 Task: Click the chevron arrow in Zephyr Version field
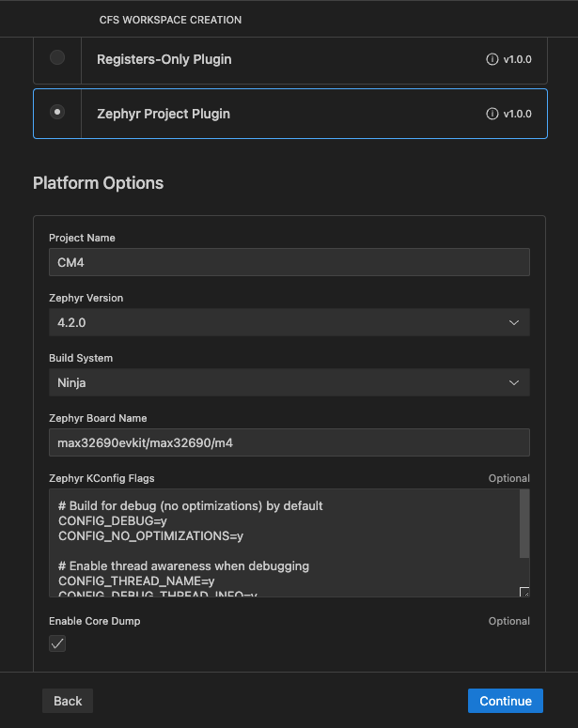pyautogui.click(x=514, y=322)
